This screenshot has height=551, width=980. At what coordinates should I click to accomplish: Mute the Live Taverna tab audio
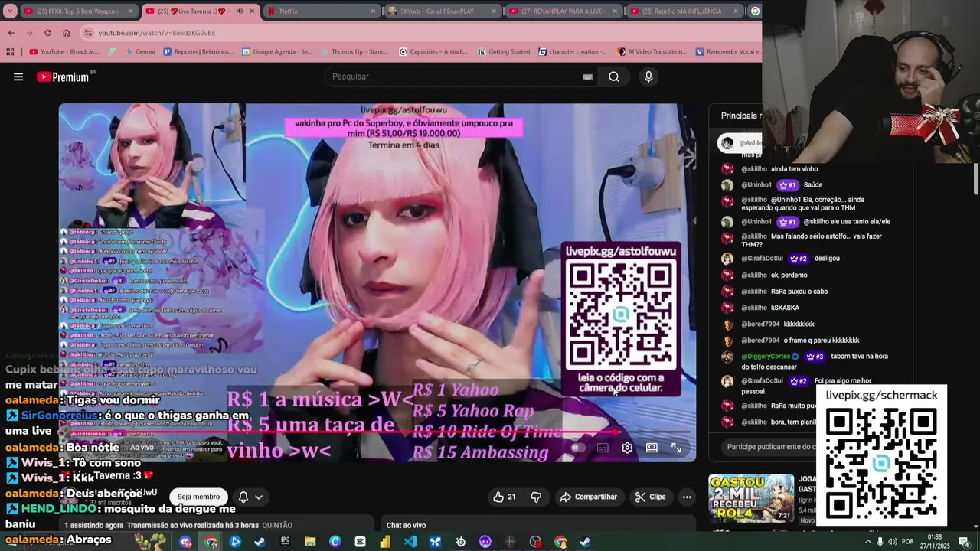click(239, 11)
